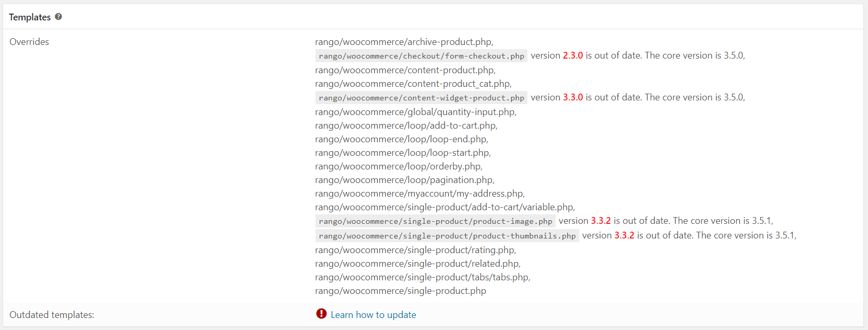Click the red outdated templates warning icon

click(x=321, y=314)
